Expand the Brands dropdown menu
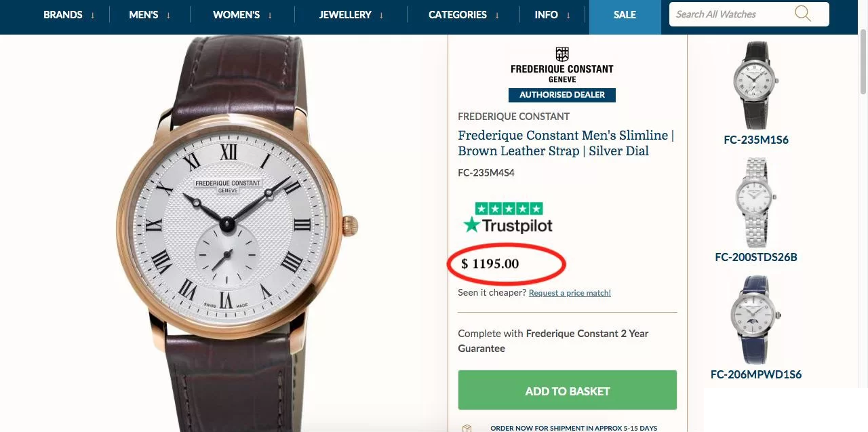Viewport: 868px width, 432px height. tap(69, 14)
